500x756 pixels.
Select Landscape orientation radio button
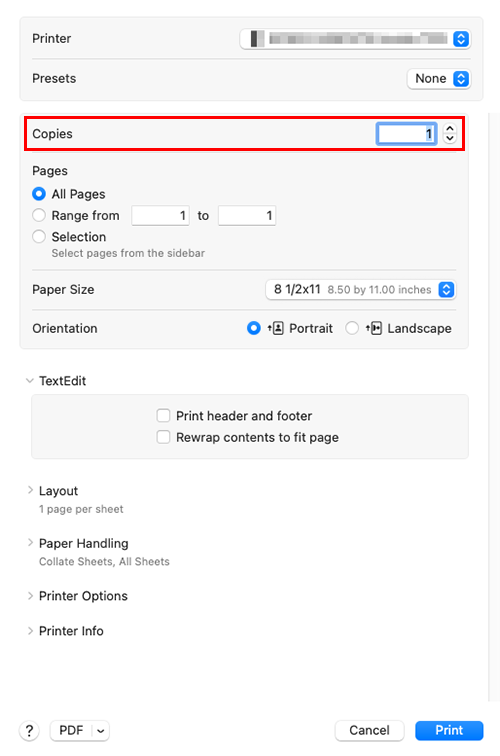tap(352, 328)
